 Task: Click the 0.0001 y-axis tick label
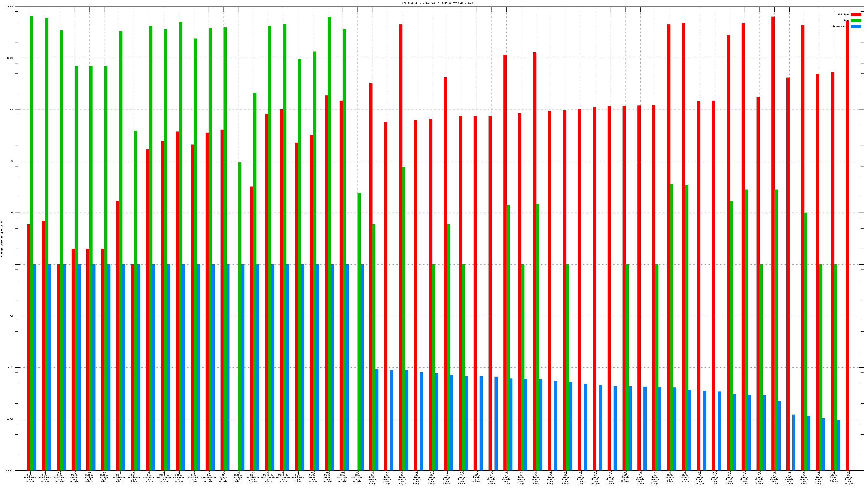[10, 470]
